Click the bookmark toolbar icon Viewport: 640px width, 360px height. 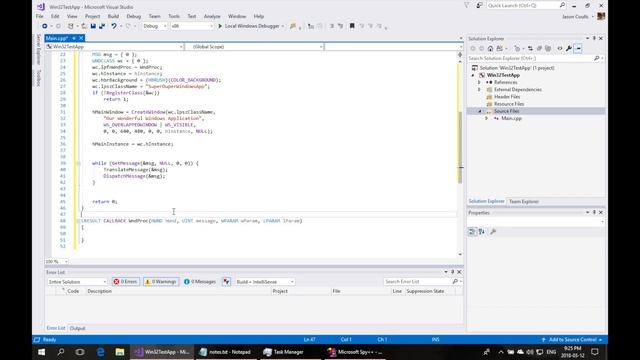(352, 26)
